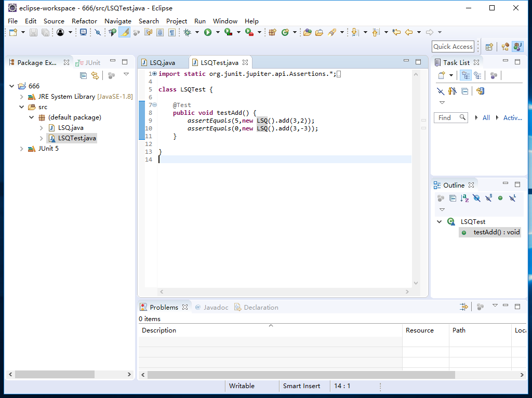Image resolution: width=532 pixels, height=398 pixels.
Task: Open the Javadoc tab
Action: coord(212,308)
